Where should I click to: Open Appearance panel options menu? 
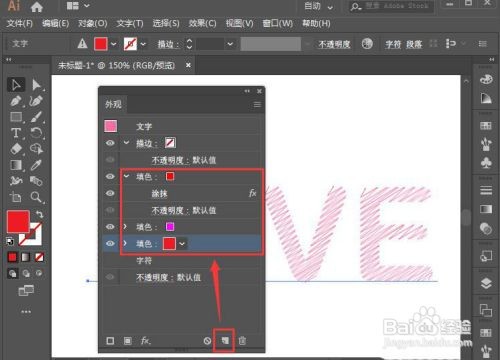coord(257,105)
